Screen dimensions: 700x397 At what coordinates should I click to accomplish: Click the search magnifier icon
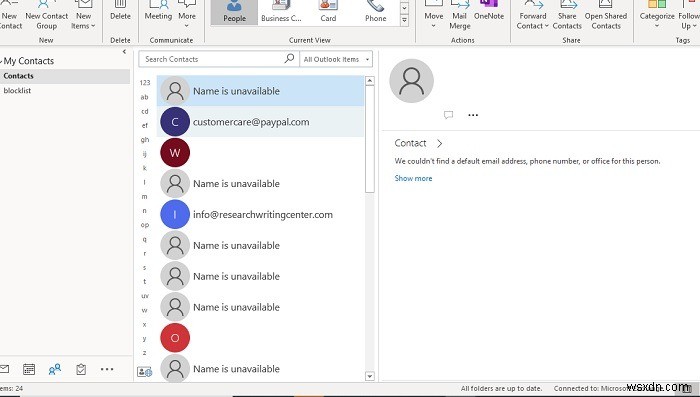pyautogui.click(x=289, y=59)
